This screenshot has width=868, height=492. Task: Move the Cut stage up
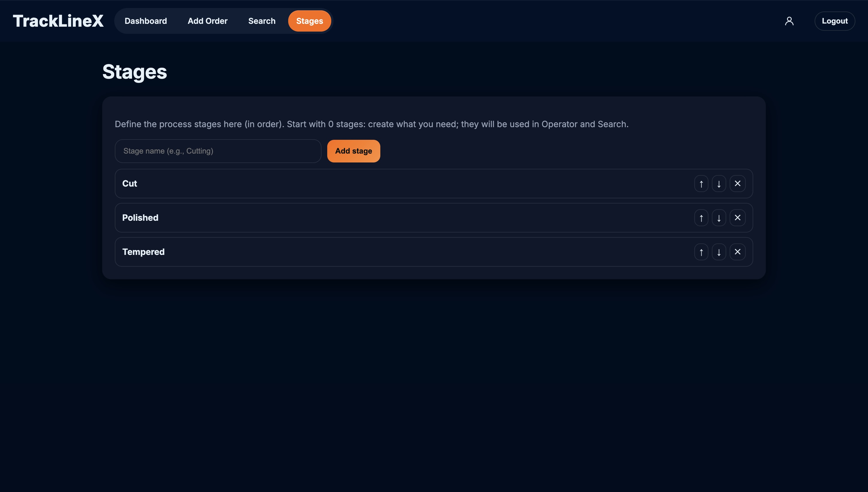701,183
